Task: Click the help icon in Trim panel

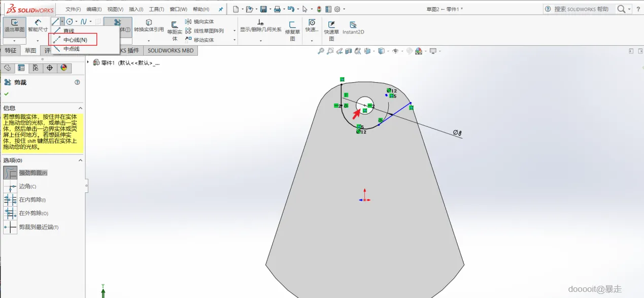Action: (x=77, y=82)
